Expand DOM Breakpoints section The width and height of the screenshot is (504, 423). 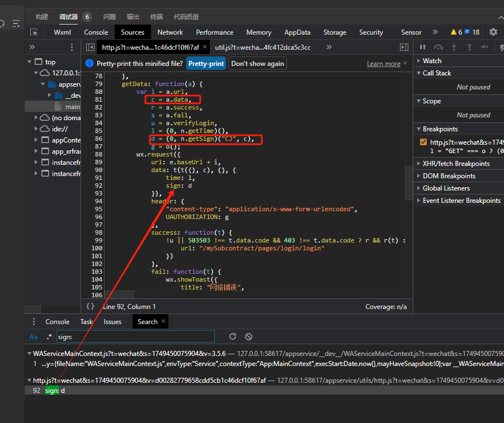[418, 175]
